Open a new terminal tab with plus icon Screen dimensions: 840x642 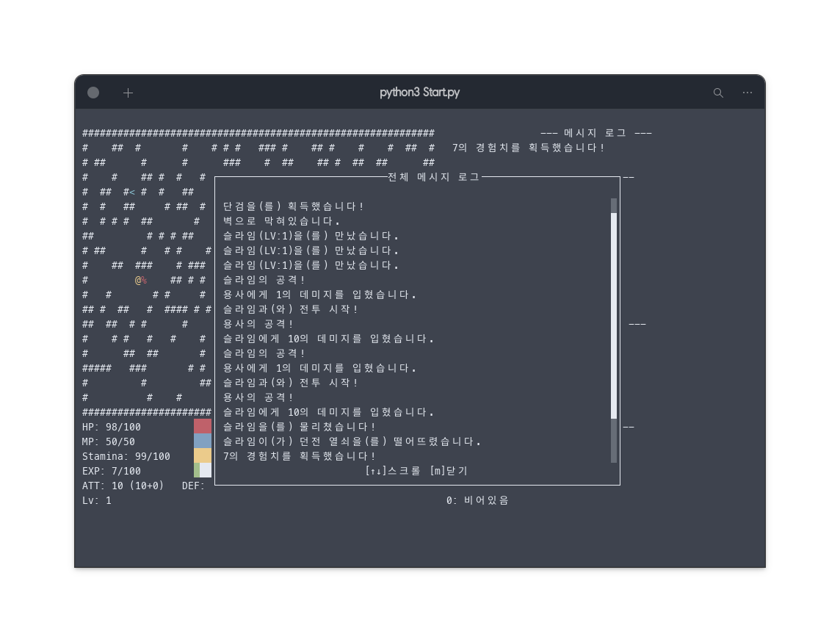coord(128,93)
